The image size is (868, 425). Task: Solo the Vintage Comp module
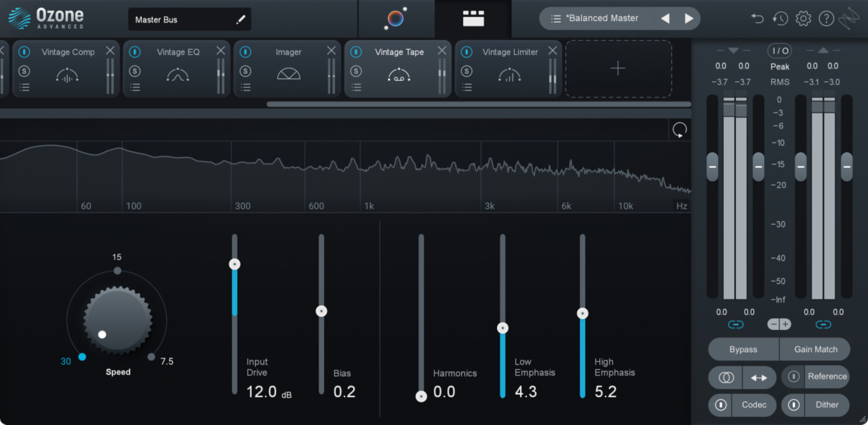[x=24, y=71]
